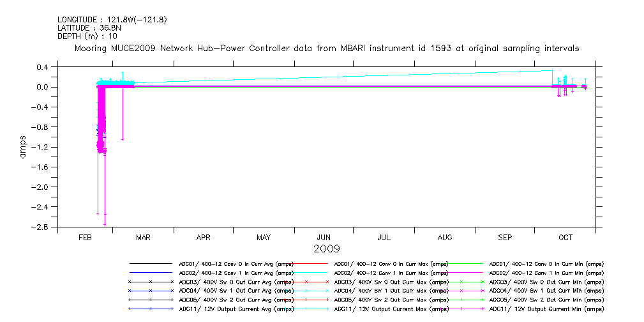Screen dimensions: 644x322
Task: Select the ADC05 Sw 2 Out Curr Min label
Action: pyautogui.click(x=546, y=300)
